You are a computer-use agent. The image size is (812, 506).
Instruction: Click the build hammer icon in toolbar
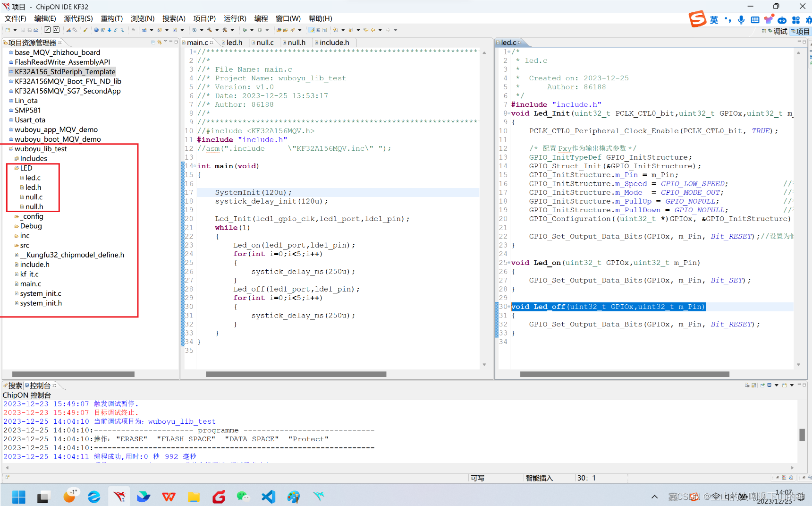tap(209, 30)
